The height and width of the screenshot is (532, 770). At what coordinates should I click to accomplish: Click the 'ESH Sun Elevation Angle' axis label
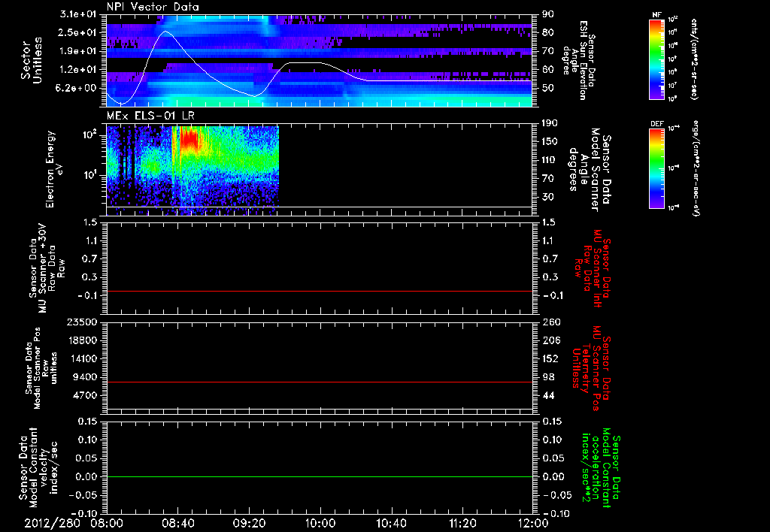pos(580,60)
